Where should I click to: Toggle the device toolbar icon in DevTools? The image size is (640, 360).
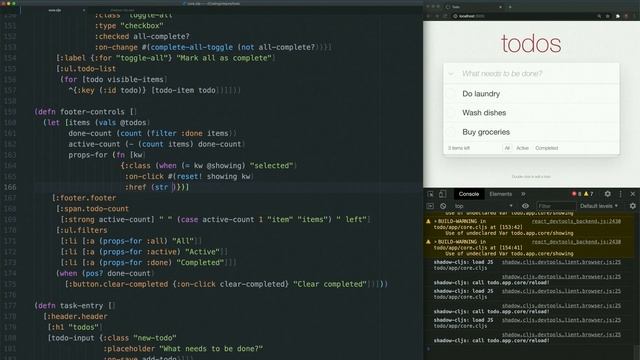click(x=442, y=194)
